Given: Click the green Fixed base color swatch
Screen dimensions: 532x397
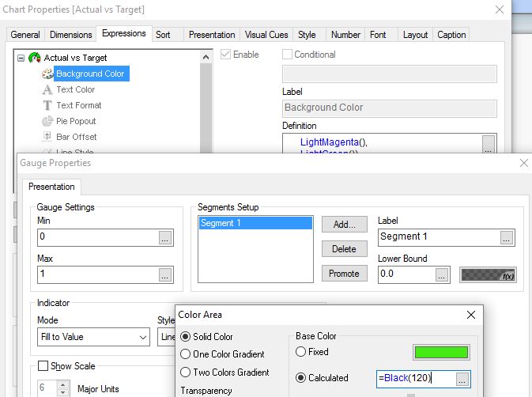Looking at the screenshot, I should (x=441, y=352).
